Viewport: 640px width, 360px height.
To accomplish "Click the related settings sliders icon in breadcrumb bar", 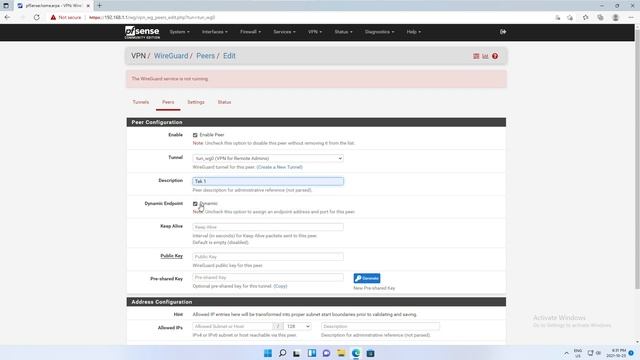I will tap(476, 56).
